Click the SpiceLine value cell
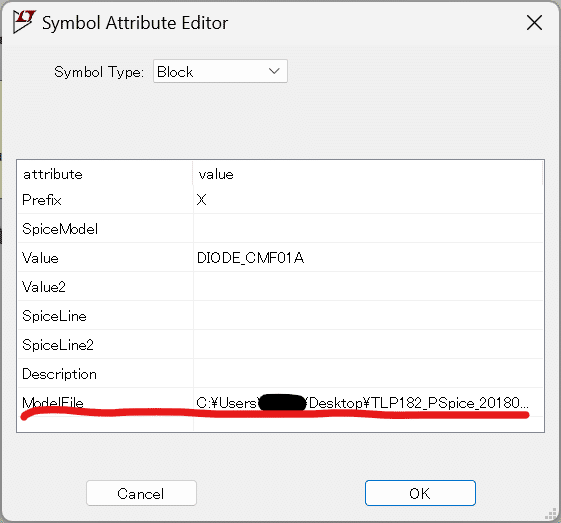The image size is (561, 523). click(368, 316)
